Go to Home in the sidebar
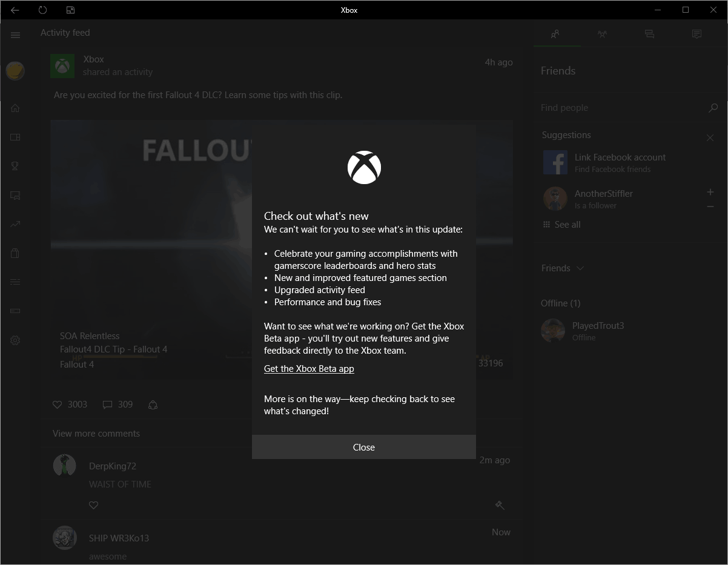728x565 pixels. click(x=15, y=108)
